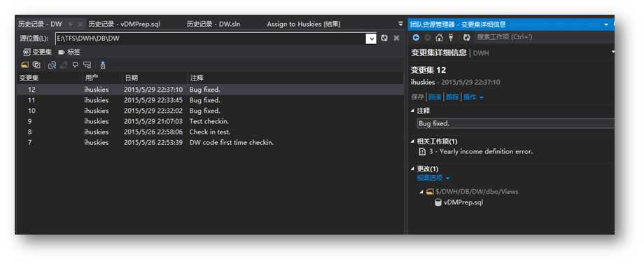Image resolution: width=644 pixels, height=264 pixels.
Task: Click the circled-document icon next to the folder icon
Action: (36, 64)
